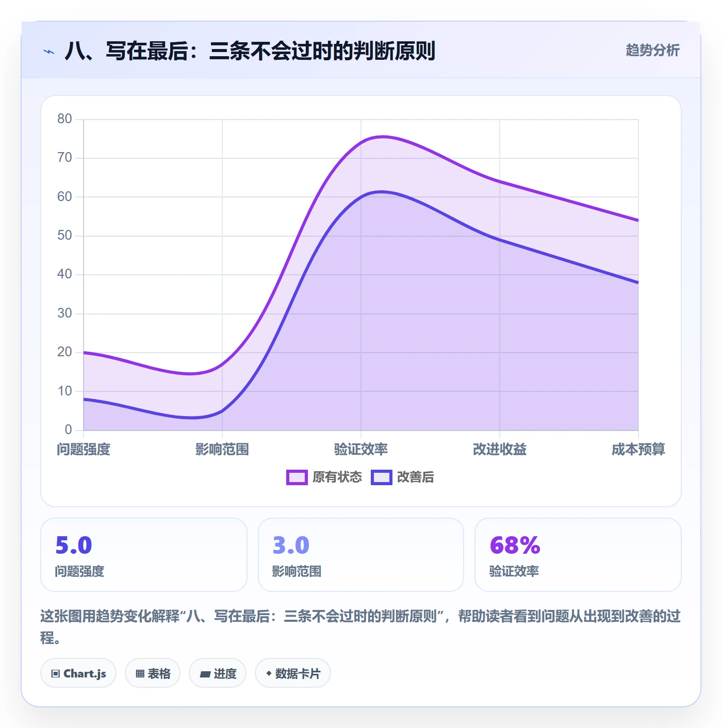Open the 68% 验证效率 data card
Screen dimensions: 722x728
(578, 555)
